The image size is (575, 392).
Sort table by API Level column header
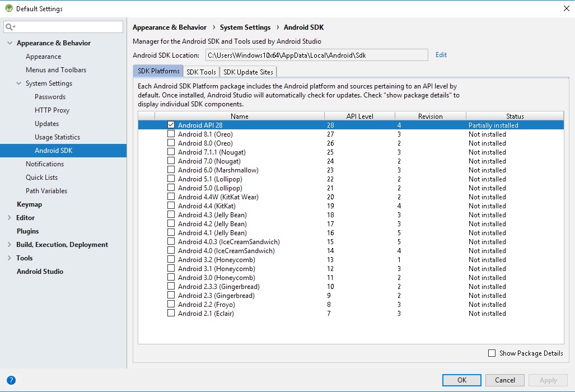pos(360,116)
